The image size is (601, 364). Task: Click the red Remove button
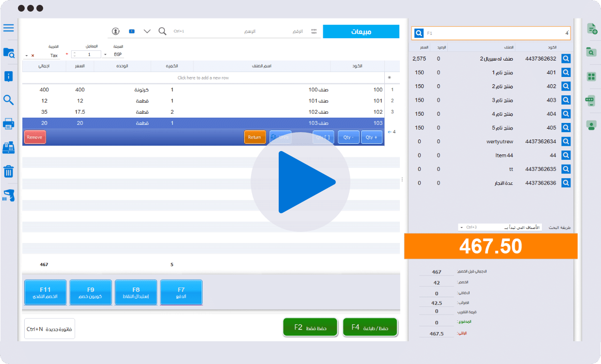coord(35,137)
